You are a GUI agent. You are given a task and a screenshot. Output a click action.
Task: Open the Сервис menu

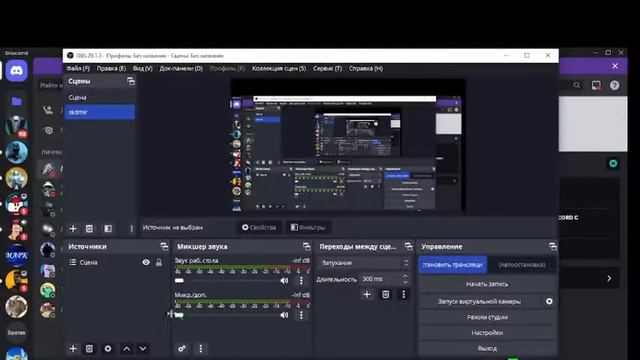[x=327, y=69]
